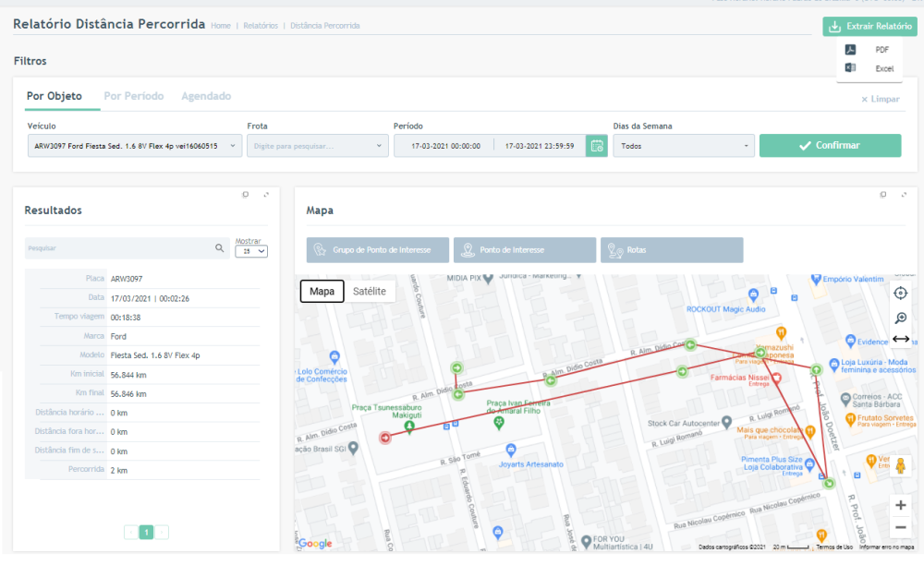The height and width of the screenshot is (565, 924).
Task: Click the map zoom magnifier icon
Action: click(900, 319)
